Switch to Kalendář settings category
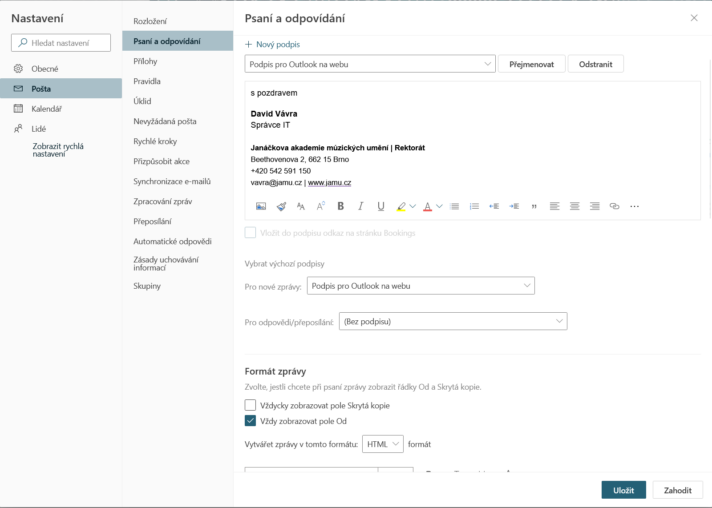The height and width of the screenshot is (508, 712). [46, 109]
